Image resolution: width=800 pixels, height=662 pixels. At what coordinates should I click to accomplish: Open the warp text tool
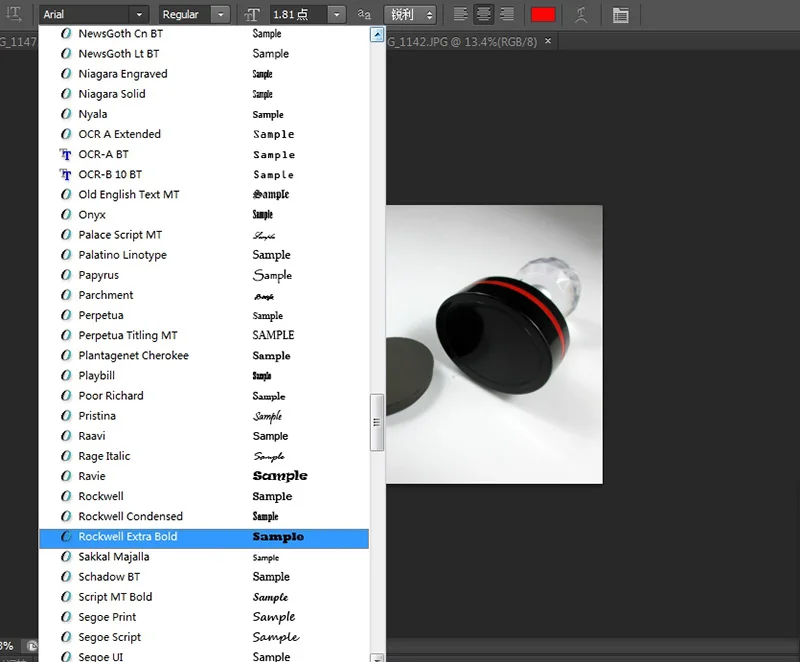581,14
